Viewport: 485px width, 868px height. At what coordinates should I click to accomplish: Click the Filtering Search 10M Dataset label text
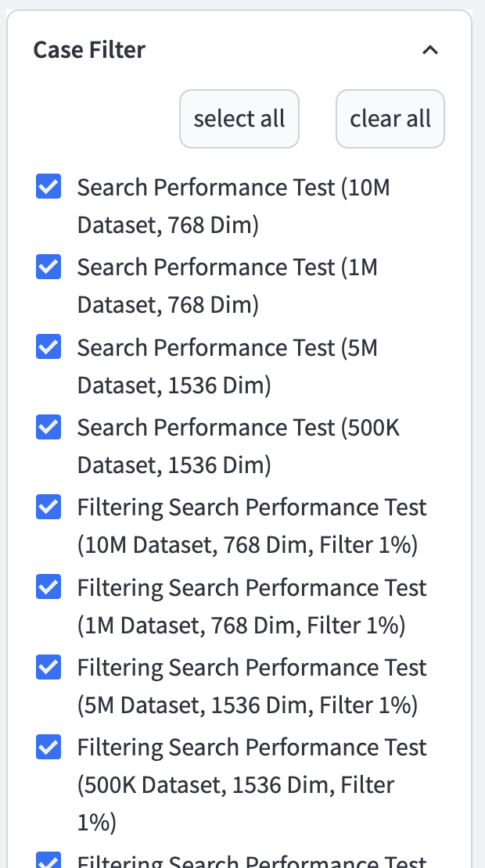[252, 525]
